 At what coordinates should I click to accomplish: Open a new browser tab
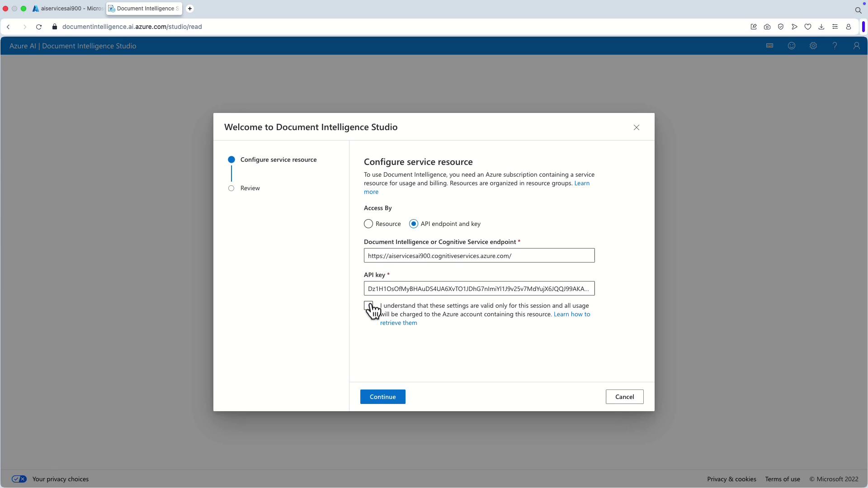click(x=190, y=9)
